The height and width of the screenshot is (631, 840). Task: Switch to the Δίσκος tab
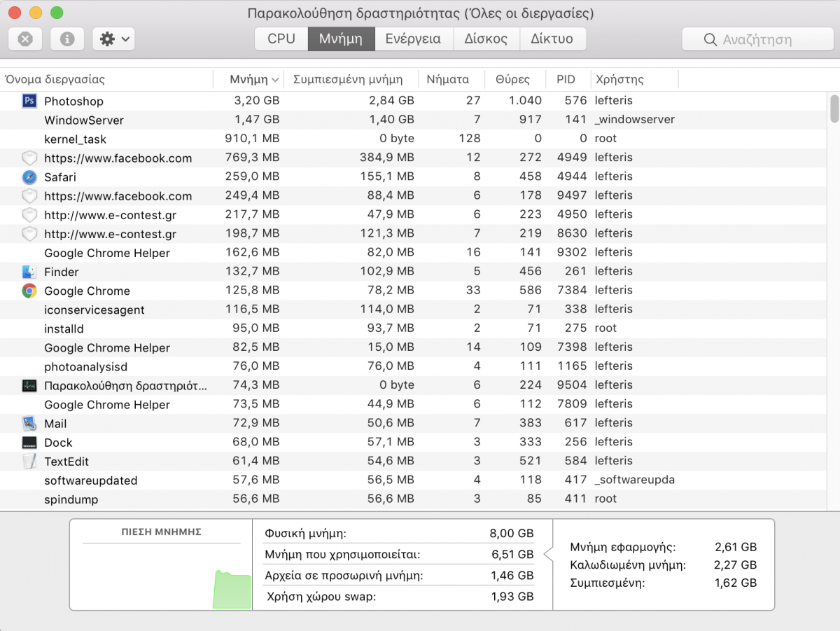tap(486, 39)
